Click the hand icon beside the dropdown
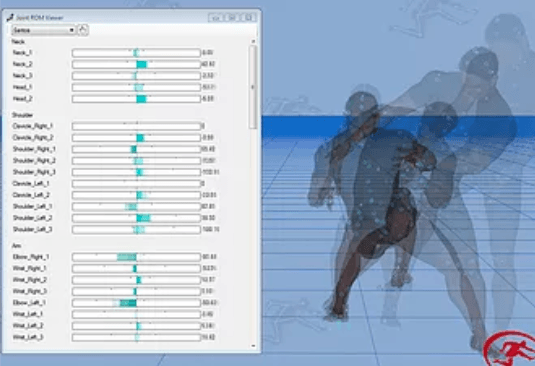 [83, 30]
